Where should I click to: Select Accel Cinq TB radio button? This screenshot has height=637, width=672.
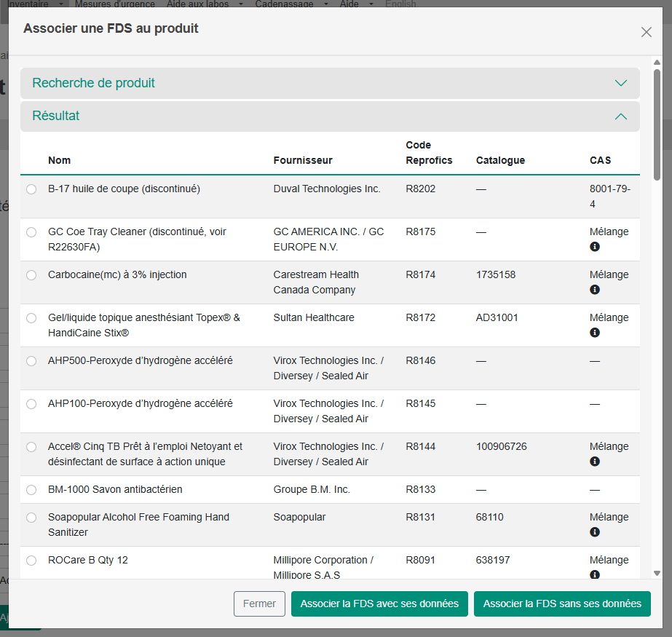tap(31, 447)
